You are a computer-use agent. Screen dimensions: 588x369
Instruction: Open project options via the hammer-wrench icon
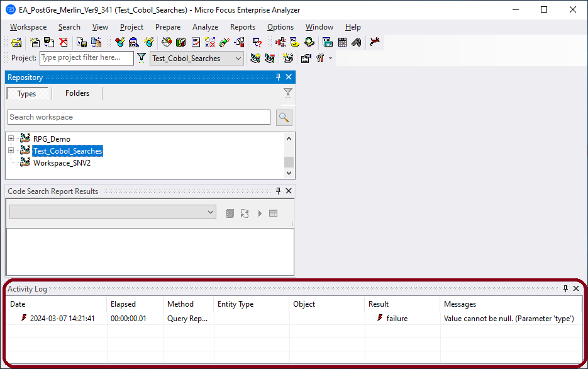coord(319,57)
